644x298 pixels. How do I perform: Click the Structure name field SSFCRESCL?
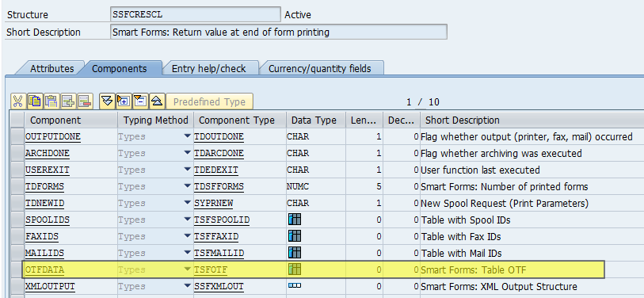pos(196,14)
